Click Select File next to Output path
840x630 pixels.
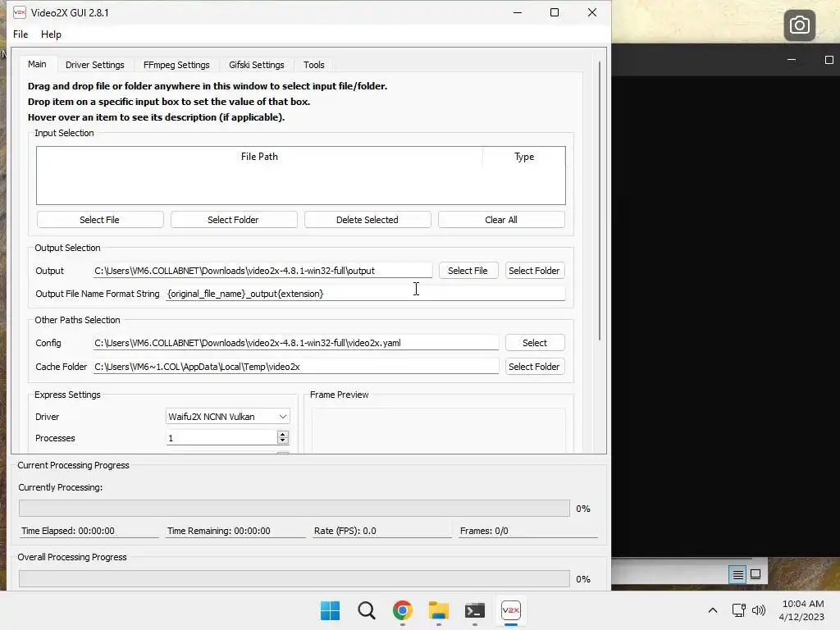tap(468, 271)
